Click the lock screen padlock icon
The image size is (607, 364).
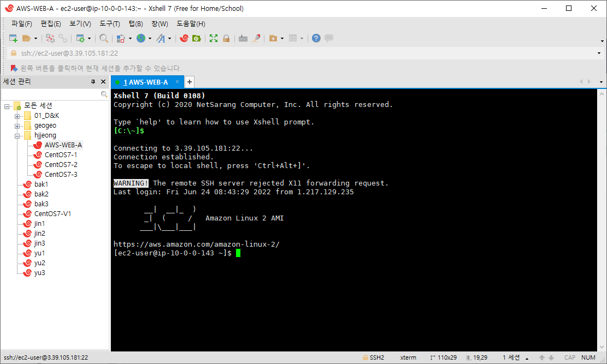click(226, 38)
